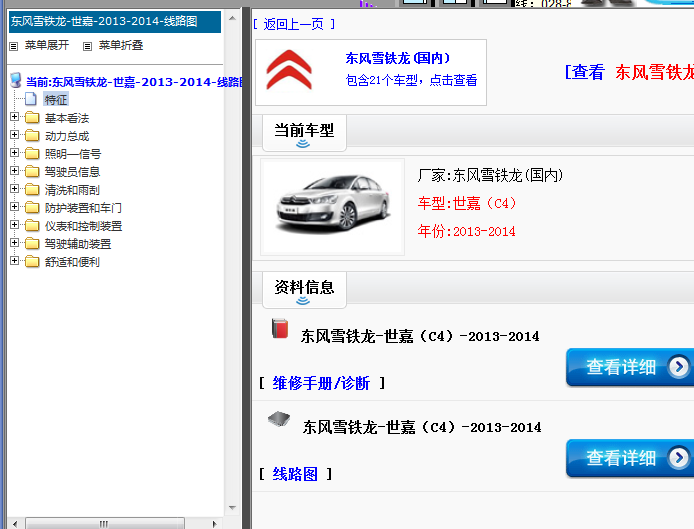The height and width of the screenshot is (529, 694).
Task: Click the folder icon of 驾驶员信息
Action: [32, 172]
